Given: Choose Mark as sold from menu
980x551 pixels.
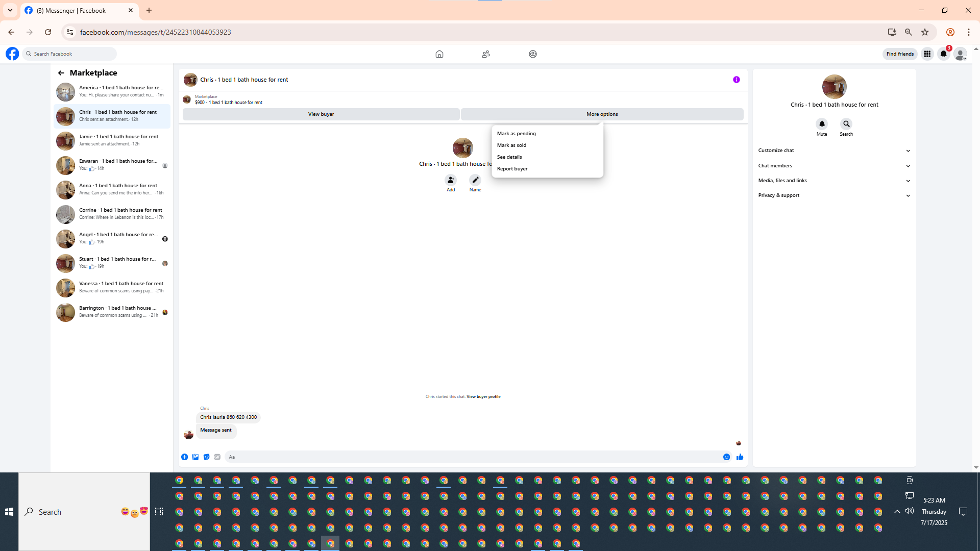Looking at the screenshot, I should tap(511, 145).
